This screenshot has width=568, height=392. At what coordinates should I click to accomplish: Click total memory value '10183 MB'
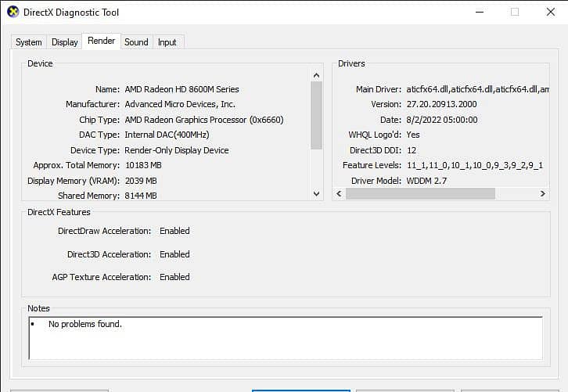pos(143,165)
